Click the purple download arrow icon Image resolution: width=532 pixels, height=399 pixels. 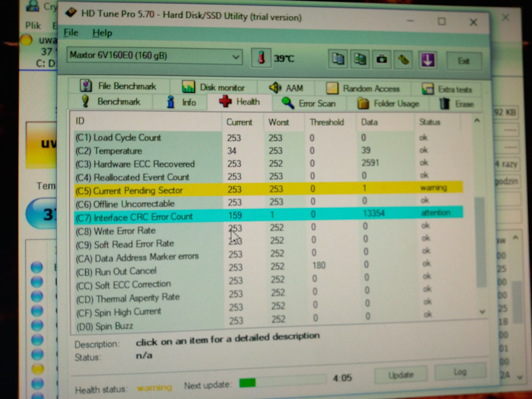(428, 60)
